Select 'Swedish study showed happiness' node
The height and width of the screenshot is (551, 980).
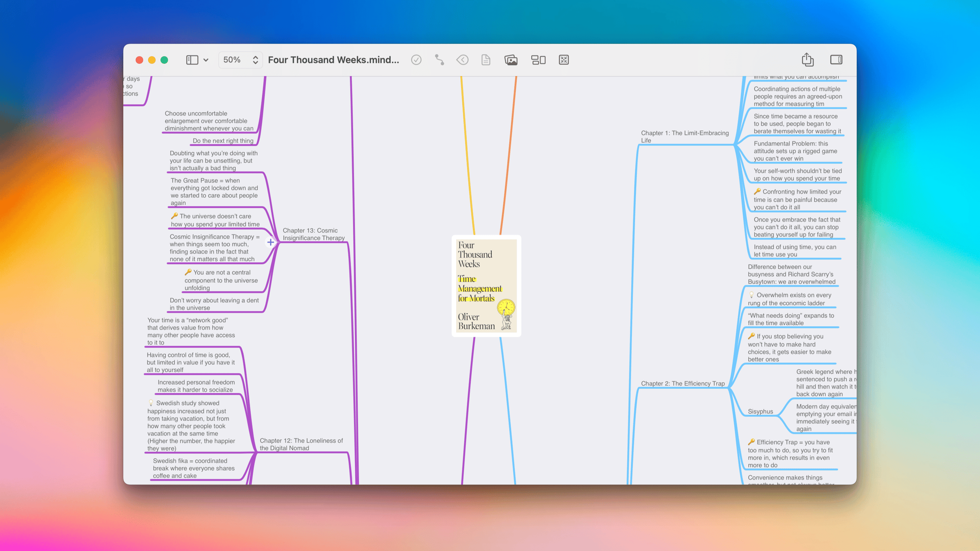pyautogui.click(x=191, y=425)
